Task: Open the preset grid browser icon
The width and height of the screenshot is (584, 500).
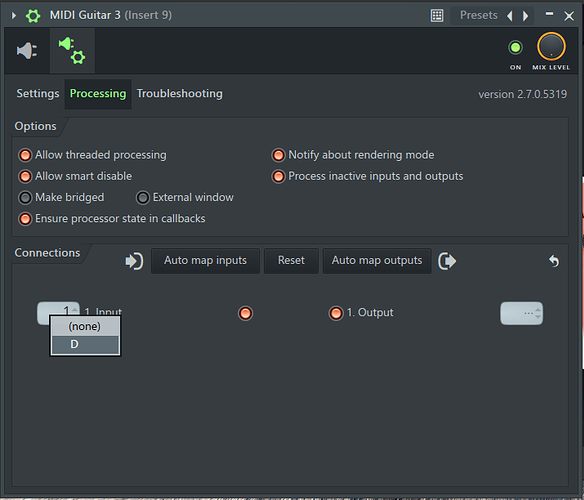Action: click(437, 16)
